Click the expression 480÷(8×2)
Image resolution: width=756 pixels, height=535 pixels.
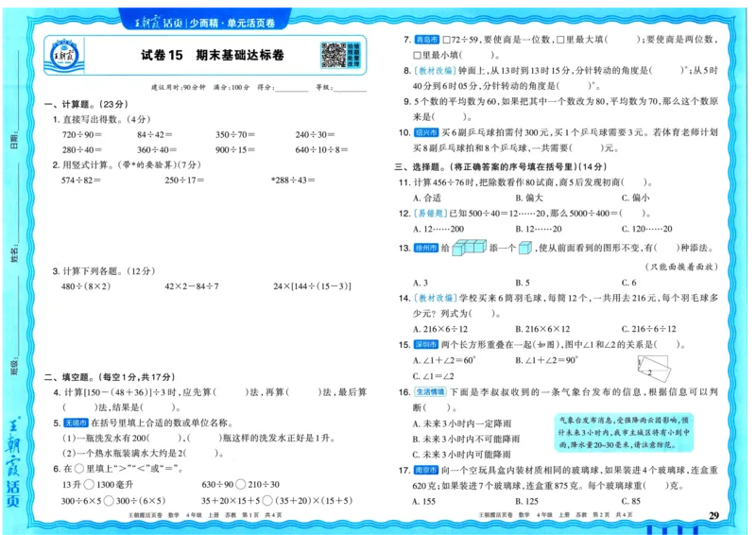tap(86, 286)
